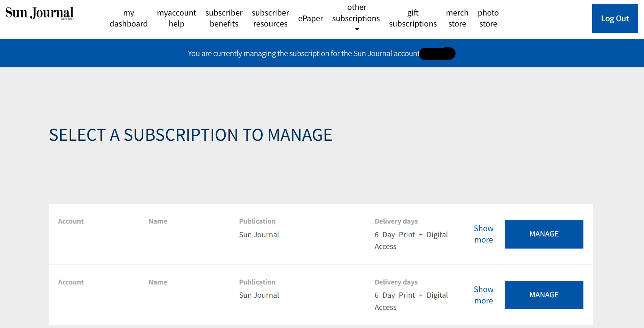Click the Account label in first row
This screenshot has width=644, height=328.
(x=71, y=221)
